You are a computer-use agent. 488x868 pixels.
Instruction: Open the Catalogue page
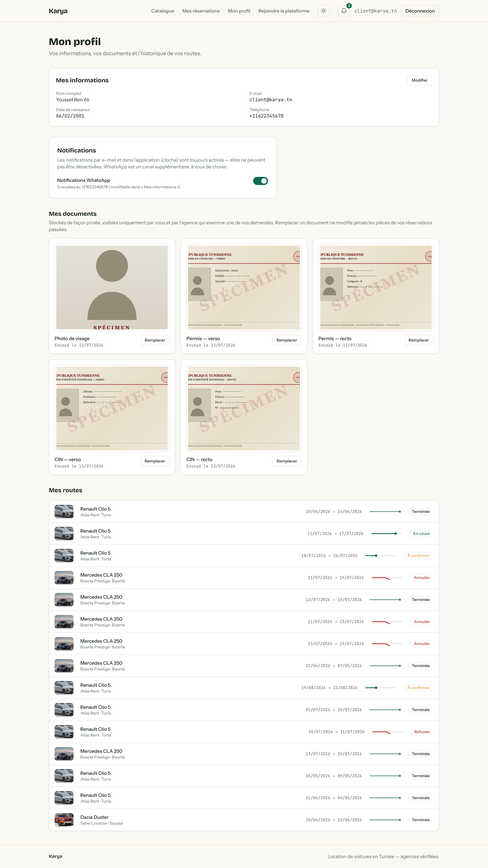(x=162, y=11)
